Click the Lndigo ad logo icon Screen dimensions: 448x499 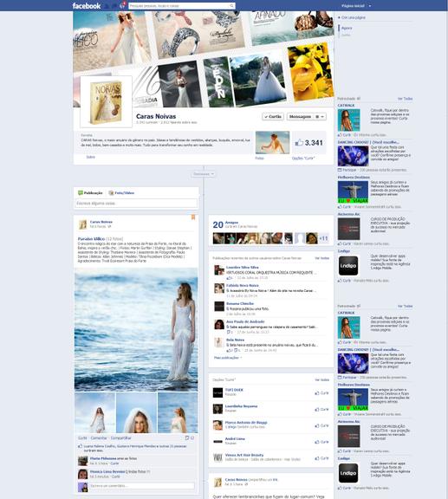(348, 266)
